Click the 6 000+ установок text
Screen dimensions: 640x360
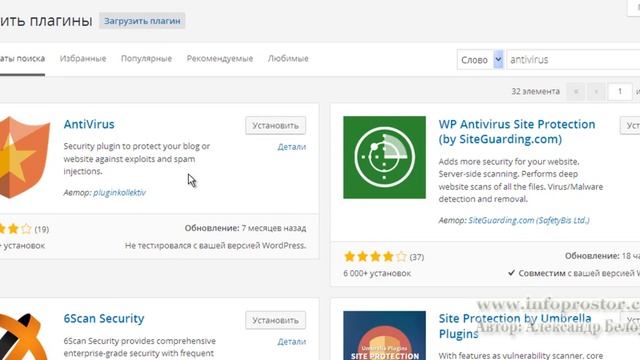click(377, 273)
